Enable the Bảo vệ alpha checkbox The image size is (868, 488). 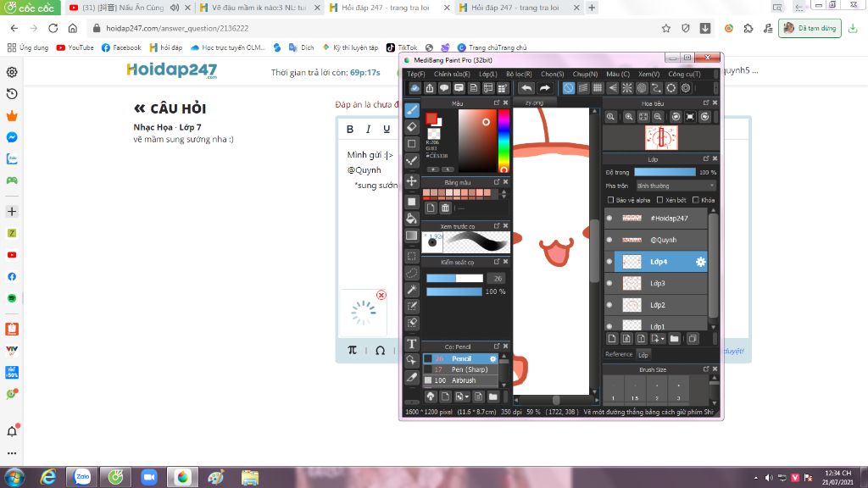click(x=610, y=200)
